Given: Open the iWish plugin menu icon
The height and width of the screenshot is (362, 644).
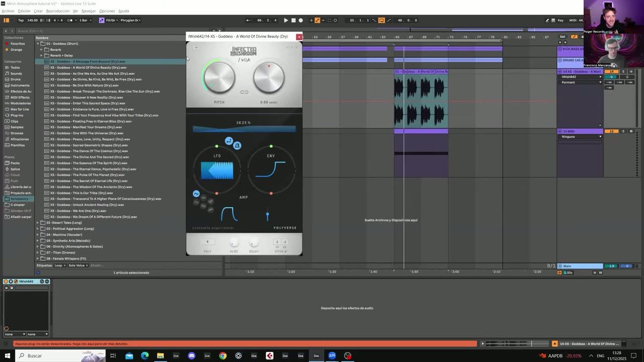Looking at the screenshot, I should tap(196, 48).
